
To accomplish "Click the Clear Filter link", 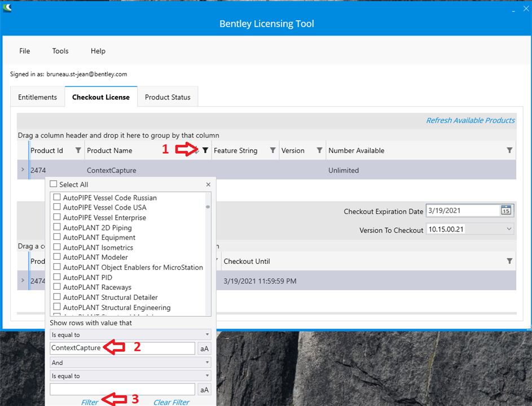I will [172, 402].
